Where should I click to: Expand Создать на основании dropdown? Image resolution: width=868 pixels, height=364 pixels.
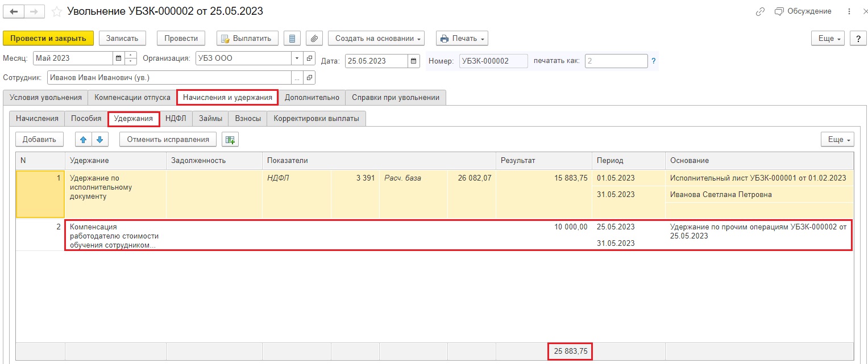376,38
